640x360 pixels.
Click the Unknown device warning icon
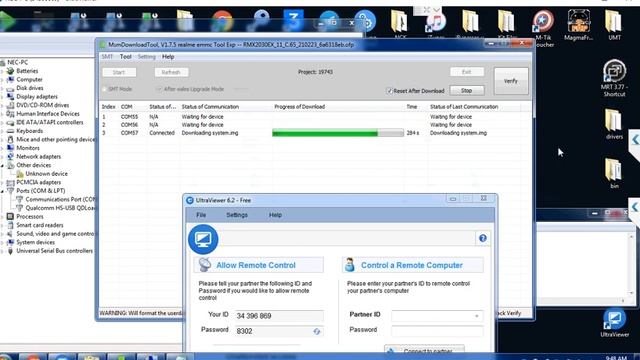pyautogui.click(x=20, y=174)
